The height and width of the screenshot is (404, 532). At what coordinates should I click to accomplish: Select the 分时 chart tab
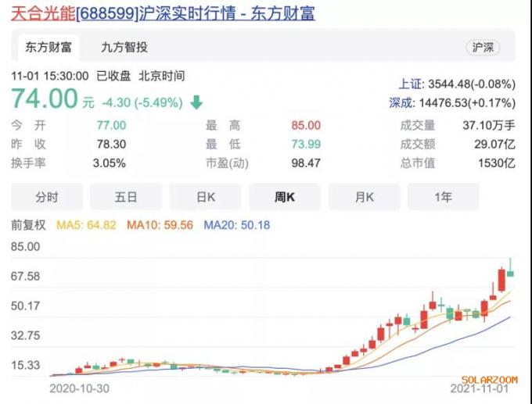tap(47, 197)
